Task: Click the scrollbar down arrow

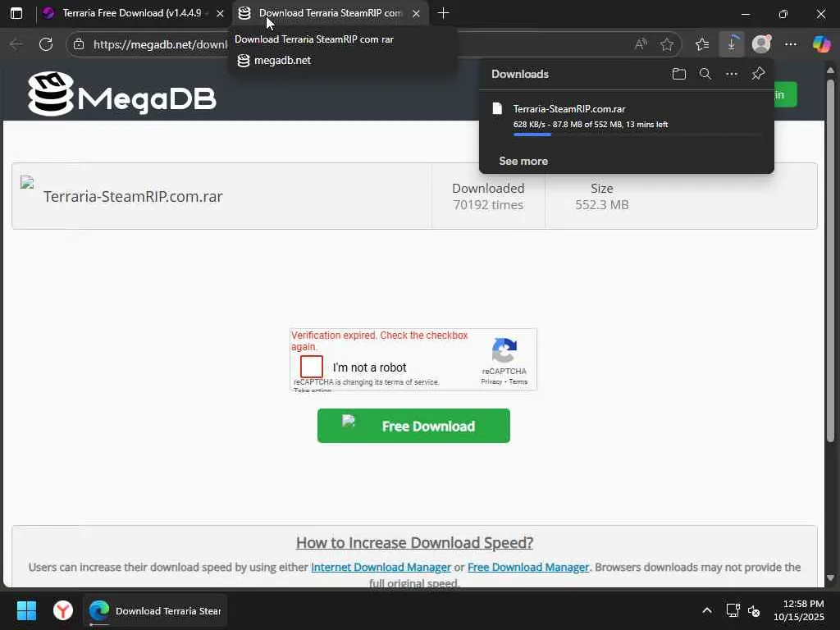Action: tap(830, 578)
